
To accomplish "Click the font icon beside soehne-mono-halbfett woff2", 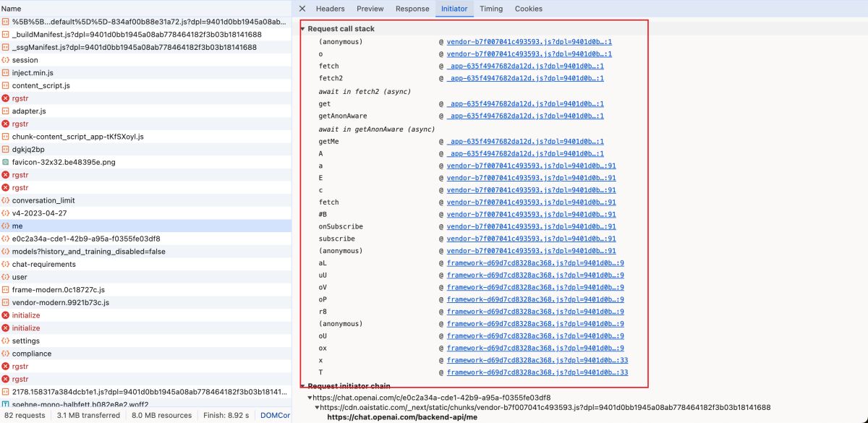I will click(x=5, y=404).
